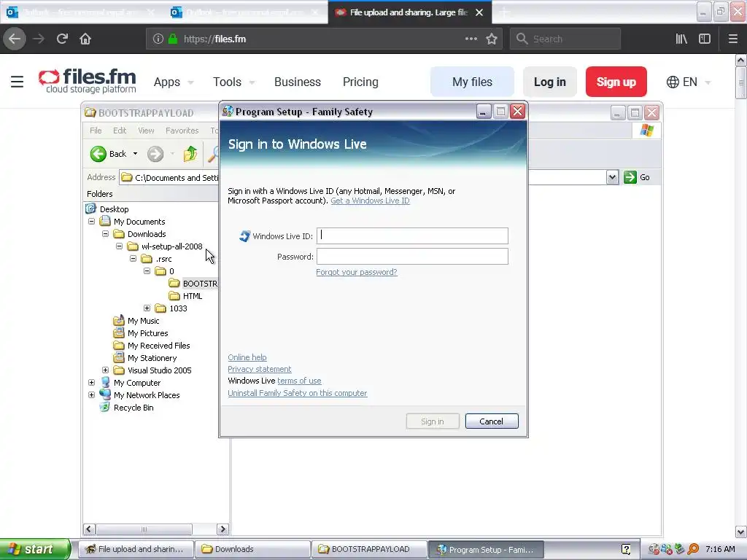
Task: Open the Pricing page on files.fm
Action: (x=360, y=82)
